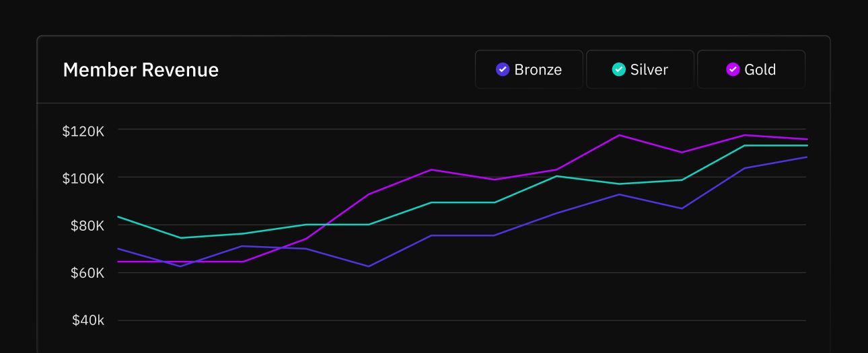Select the $80K y-axis label
The height and width of the screenshot is (353, 868).
pos(87,225)
